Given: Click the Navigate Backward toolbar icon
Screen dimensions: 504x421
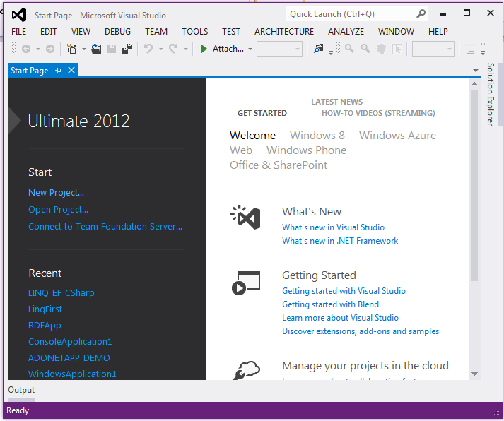Looking at the screenshot, I should pos(26,49).
